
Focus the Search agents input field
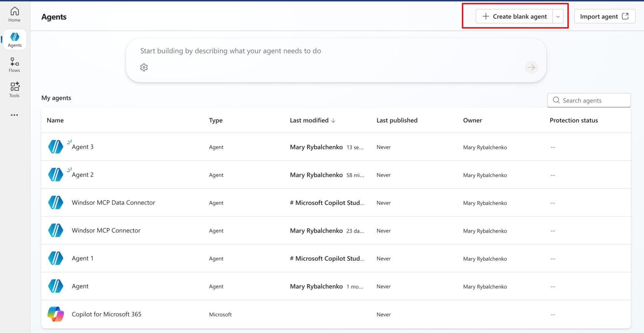coord(589,100)
